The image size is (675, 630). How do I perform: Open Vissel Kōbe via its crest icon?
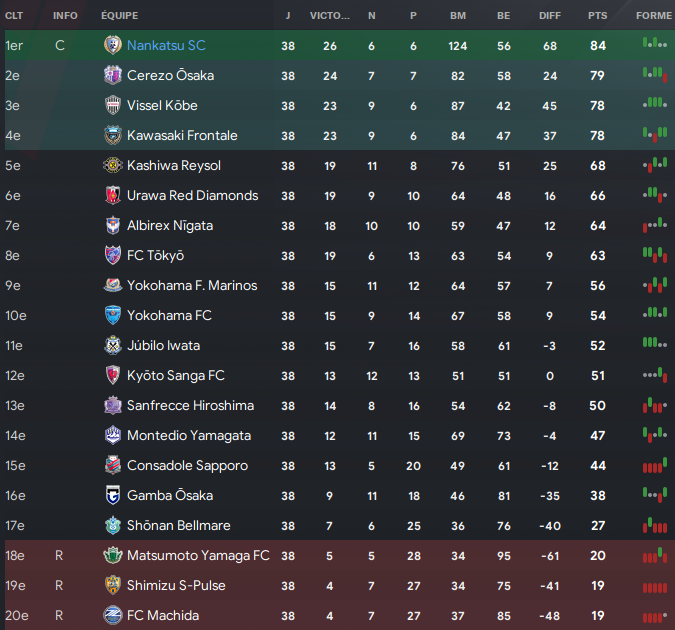(113, 106)
